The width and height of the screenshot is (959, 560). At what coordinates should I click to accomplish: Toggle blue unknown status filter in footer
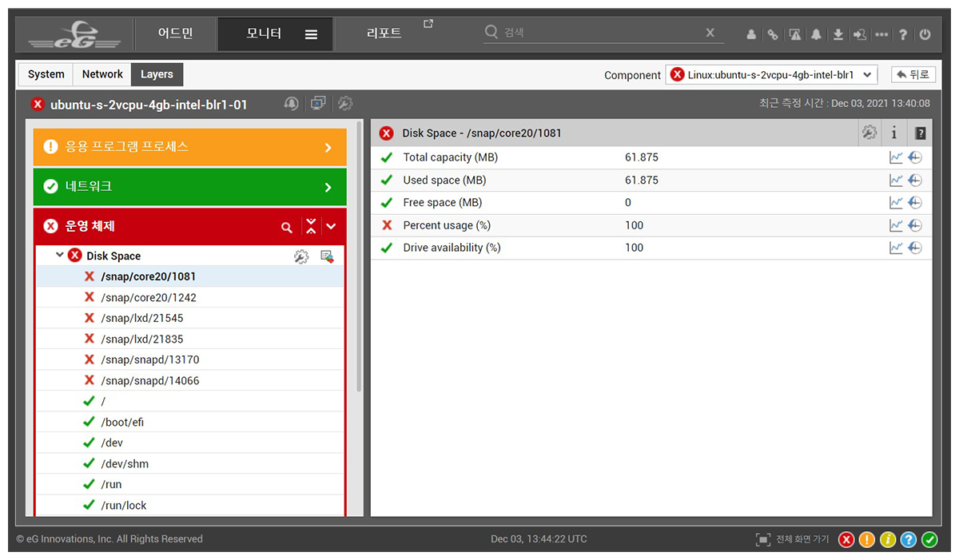pyautogui.click(x=908, y=539)
